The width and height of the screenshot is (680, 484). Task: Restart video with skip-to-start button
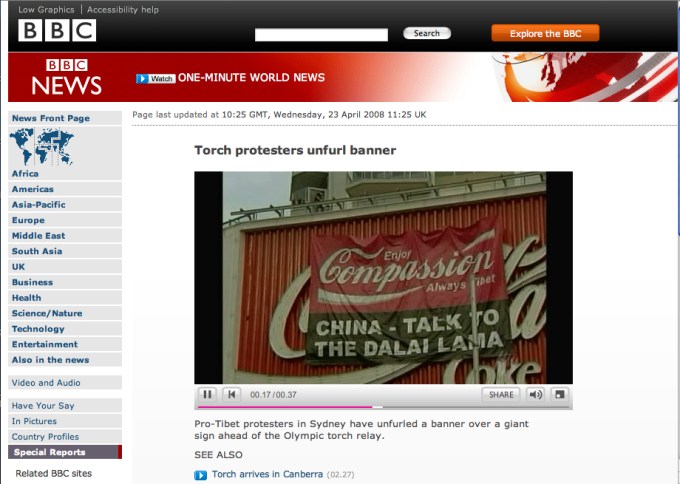[x=232, y=395]
